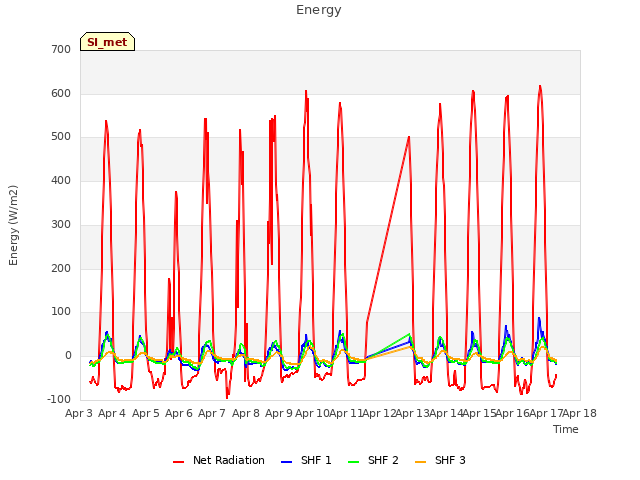Viewport: 640px width, 480px height.
Task: Toggle Net Radiation series in legend
Action: (x=219, y=460)
